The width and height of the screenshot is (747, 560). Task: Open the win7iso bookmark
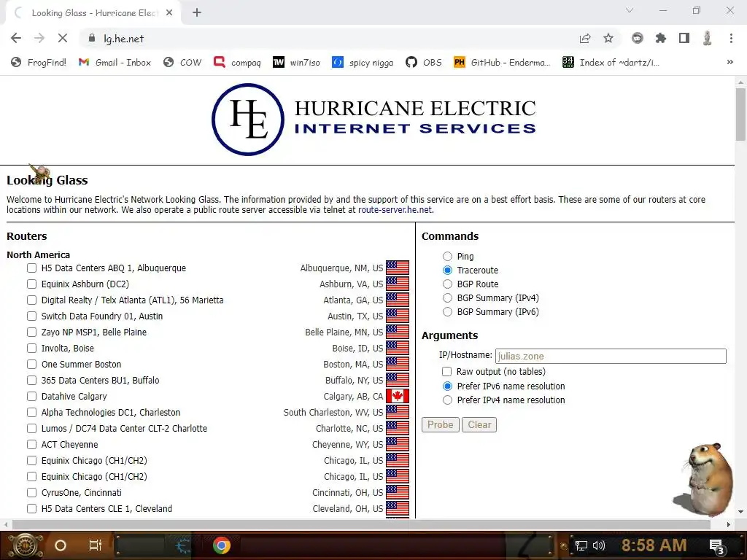pos(296,63)
